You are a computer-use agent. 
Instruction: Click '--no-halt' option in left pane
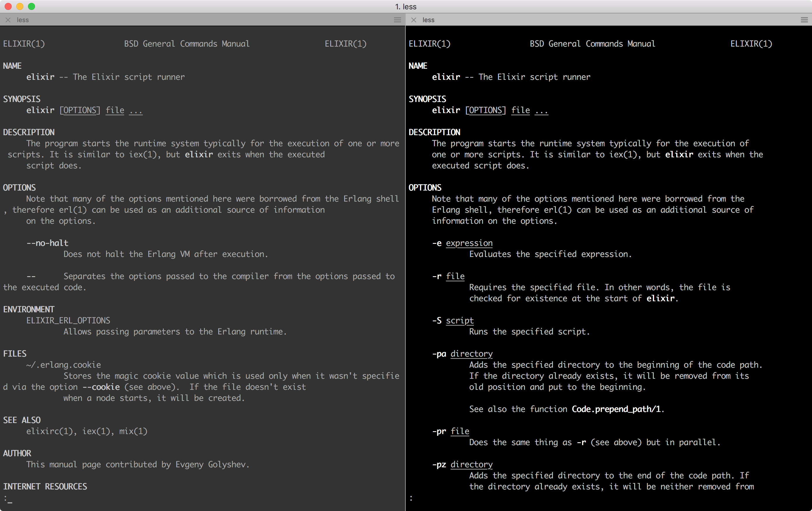click(x=47, y=243)
